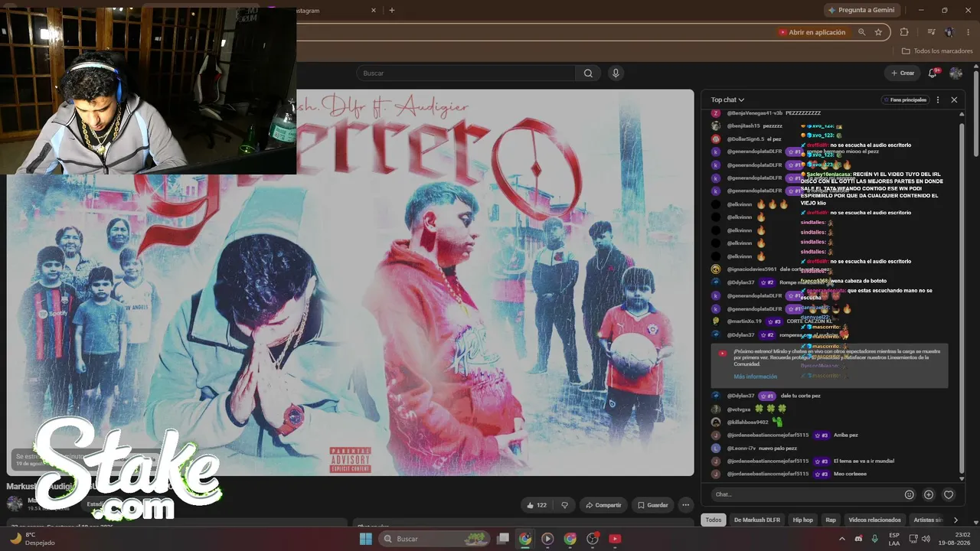Open Chrome media controls icon
The width and height of the screenshot is (980, 551).
[931, 32]
